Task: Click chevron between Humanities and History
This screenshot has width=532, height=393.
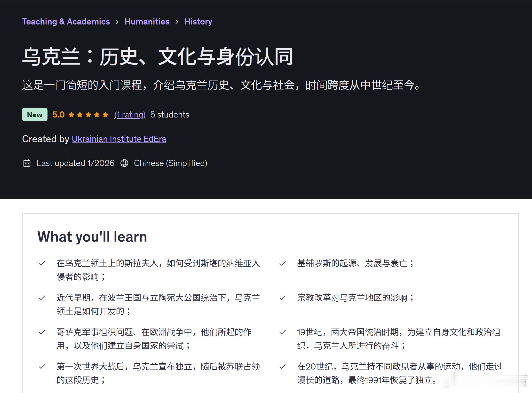Action: coord(177,22)
